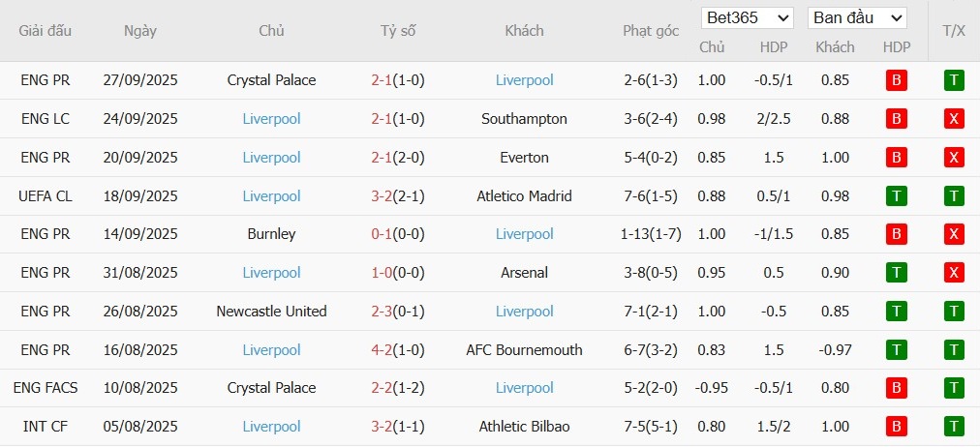Click the Liverpool link in the Everton match row

click(x=271, y=158)
